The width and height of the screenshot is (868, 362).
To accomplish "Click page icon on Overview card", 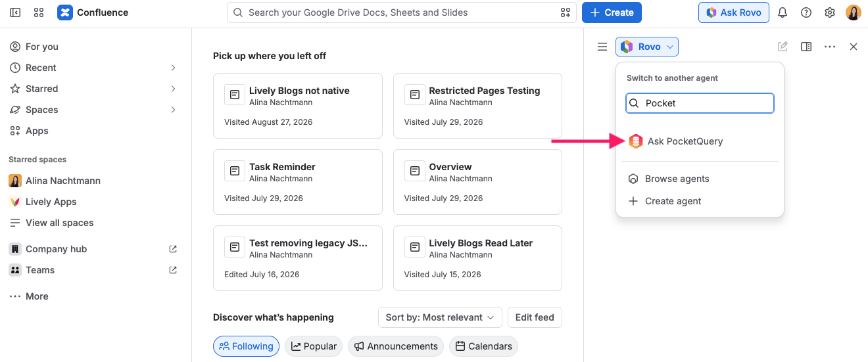I will [414, 171].
